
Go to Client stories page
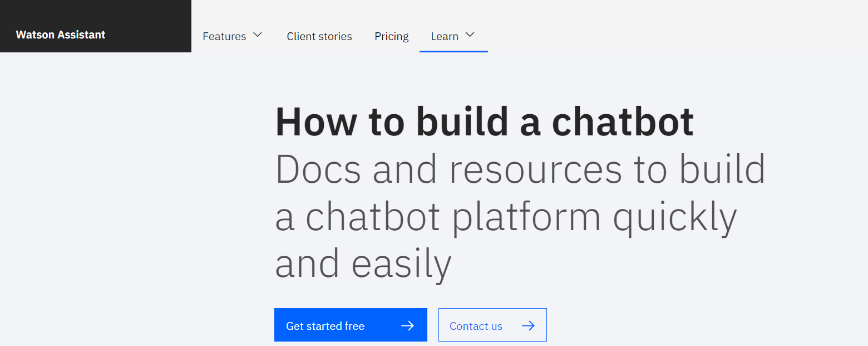click(319, 36)
